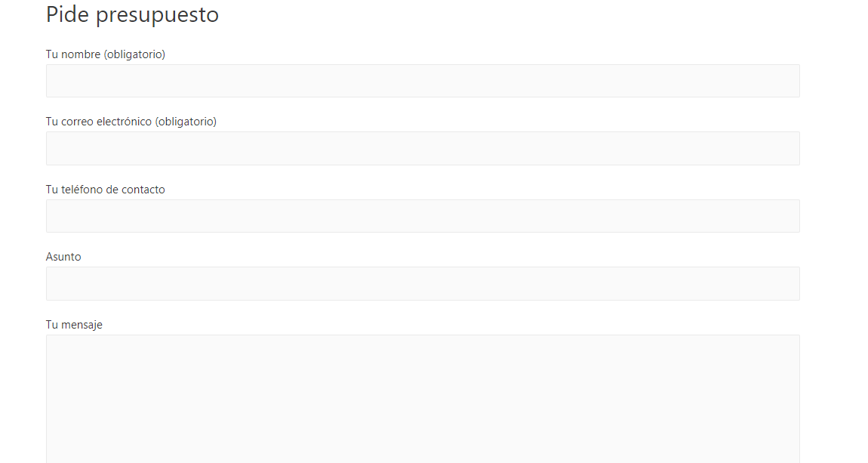The image size is (868, 463).
Task: Click the "Pide presupuesto" heading
Action: pyautogui.click(x=132, y=15)
